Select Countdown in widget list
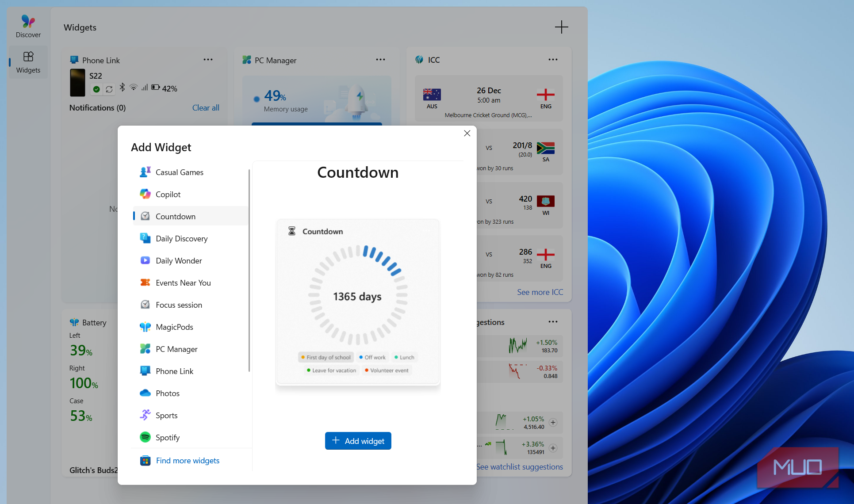Image resolution: width=854 pixels, height=504 pixels. coord(191,216)
